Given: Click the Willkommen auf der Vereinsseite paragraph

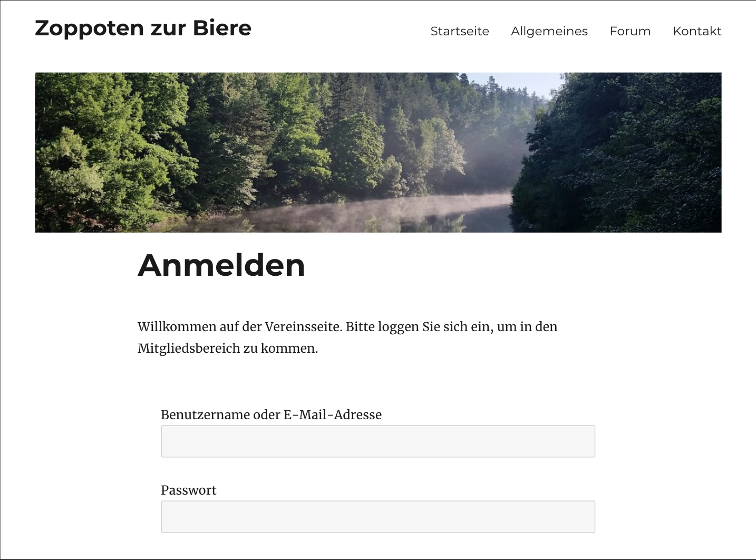Looking at the screenshot, I should click(x=347, y=337).
